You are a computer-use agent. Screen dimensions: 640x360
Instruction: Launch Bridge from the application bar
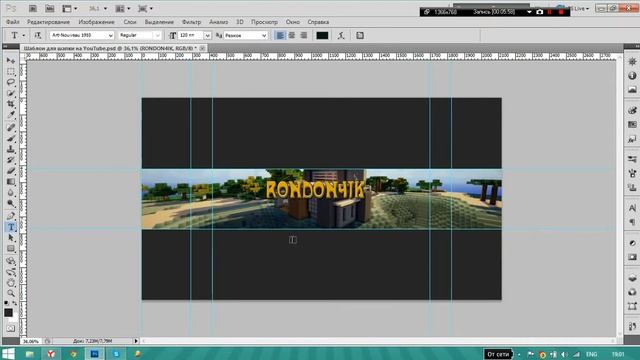[x=33, y=9]
